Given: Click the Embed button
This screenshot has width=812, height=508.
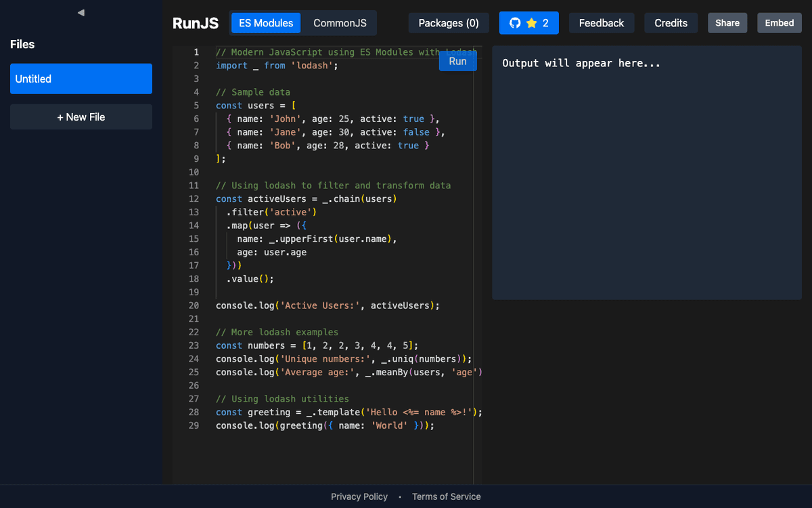Looking at the screenshot, I should (x=780, y=23).
